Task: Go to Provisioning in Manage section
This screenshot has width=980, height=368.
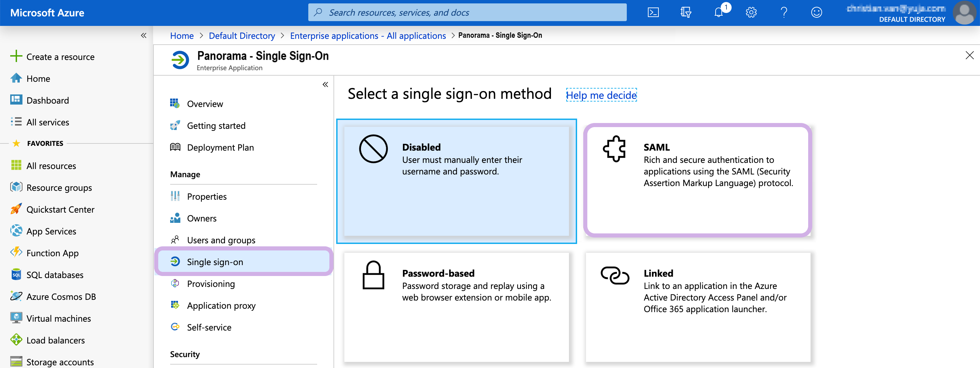Action: click(211, 284)
